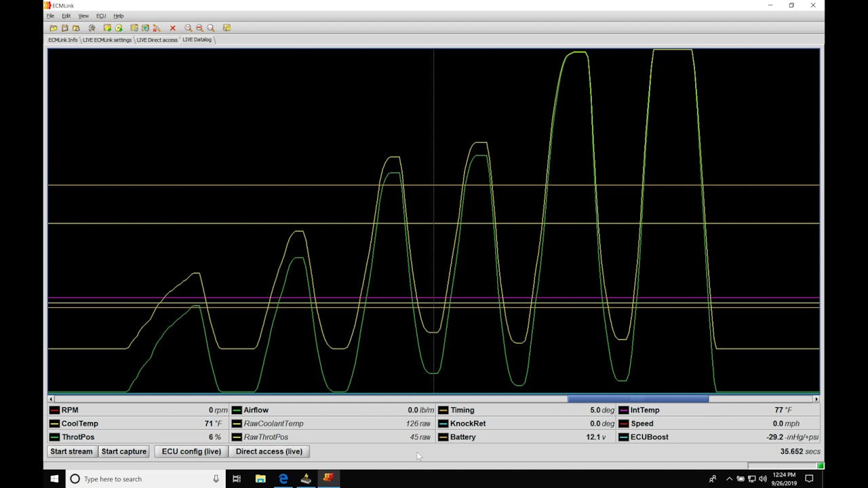The height and width of the screenshot is (488, 868).
Task: Toggle the RPM trace color indicator
Action: tap(54, 409)
